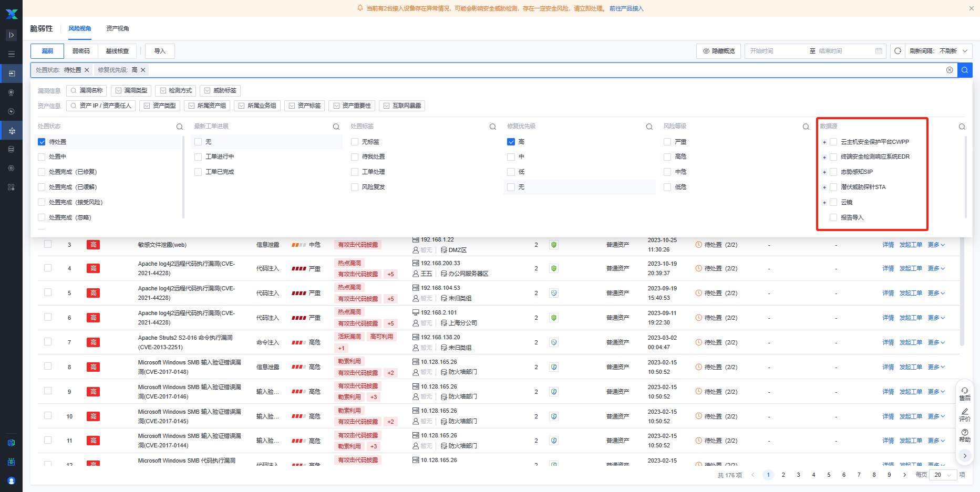Switch to the 弱密码 tab
The height and width of the screenshot is (492, 980).
(x=81, y=51)
